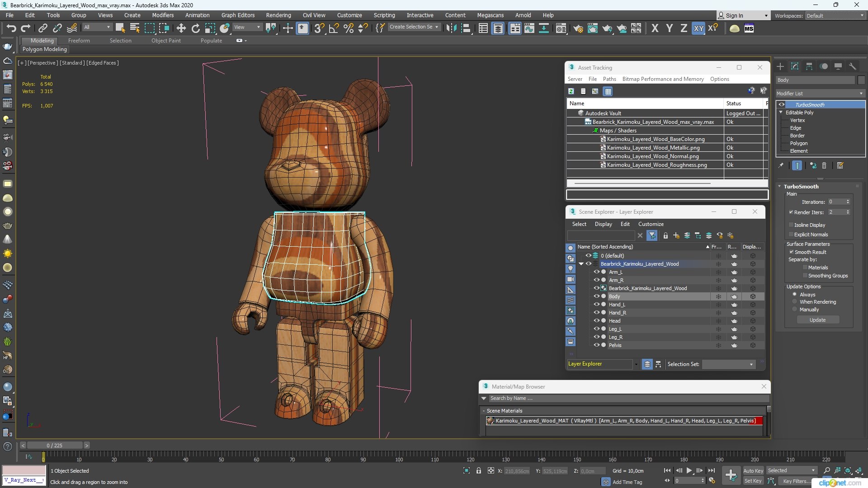
Task: Select the When Rendering radio option
Action: (x=794, y=302)
